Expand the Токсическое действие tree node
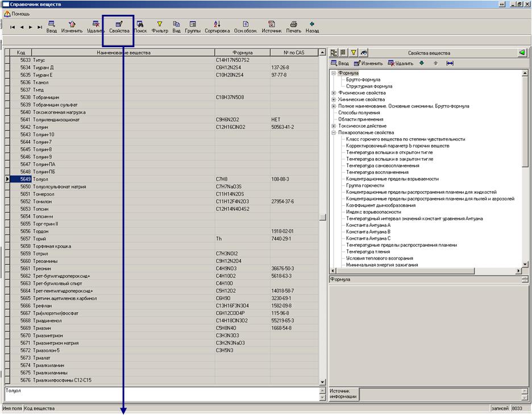Screen dimensions: 532x415 [334, 126]
